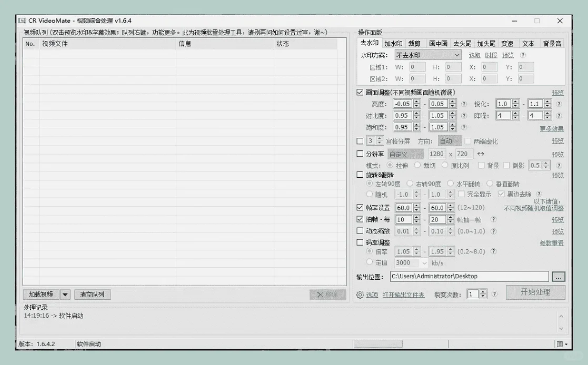This screenshot has width=588, height=365.
Task: Click the 选项 options link
Action: (x=372, y=295)
